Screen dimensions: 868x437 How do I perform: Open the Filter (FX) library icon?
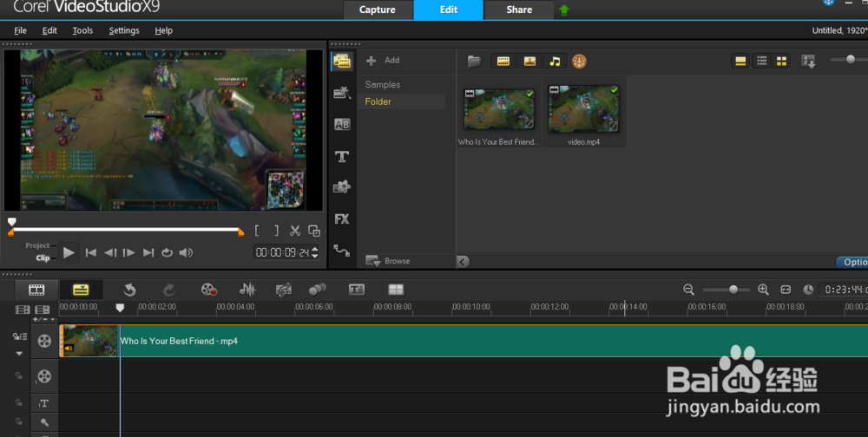click(341, 219)
